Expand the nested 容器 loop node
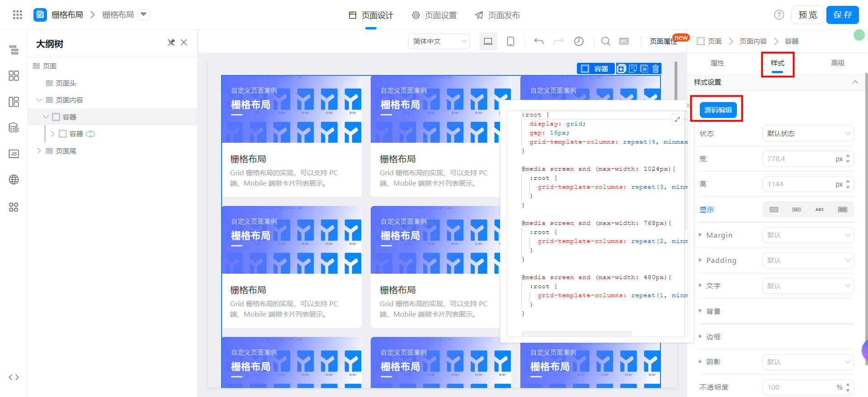The height and width of the screenshot is (397, 868). (x=52, y=134)
